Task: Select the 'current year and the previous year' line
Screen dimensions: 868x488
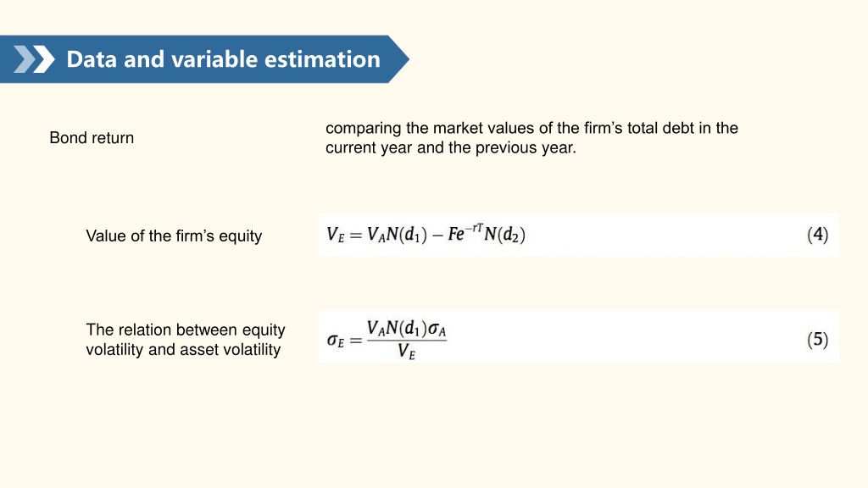Action: click(451, 147)
